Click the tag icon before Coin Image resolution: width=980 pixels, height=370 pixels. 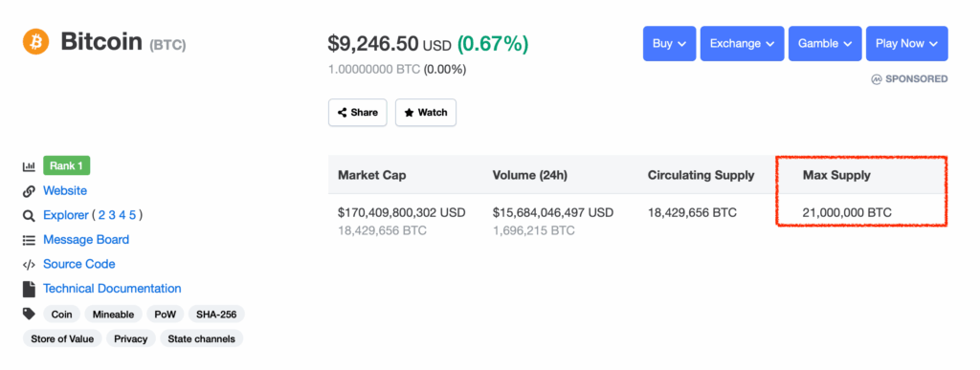pos(29,314)
